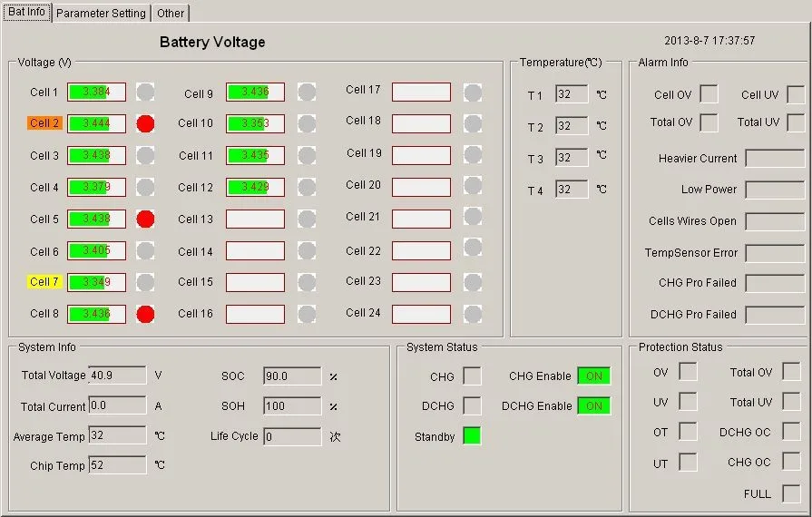
Task: Click the Cell 18 indicator light
Action: point(473,123)
